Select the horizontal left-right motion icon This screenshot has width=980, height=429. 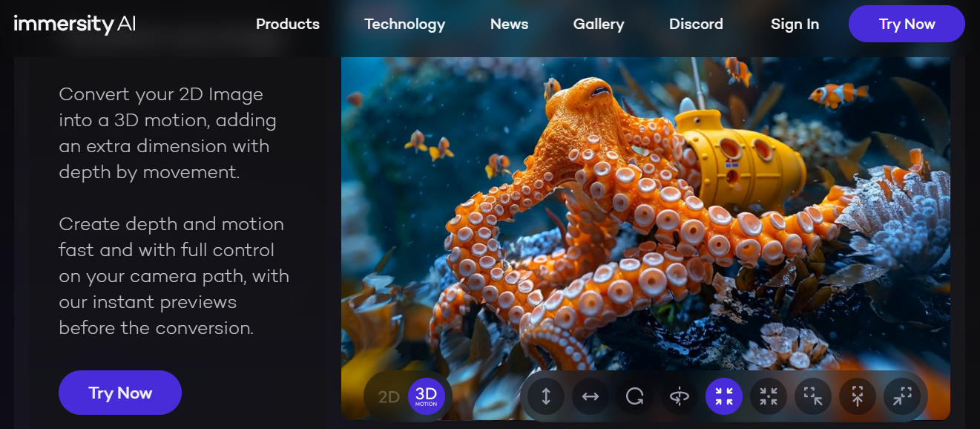[x=591, y=396]
